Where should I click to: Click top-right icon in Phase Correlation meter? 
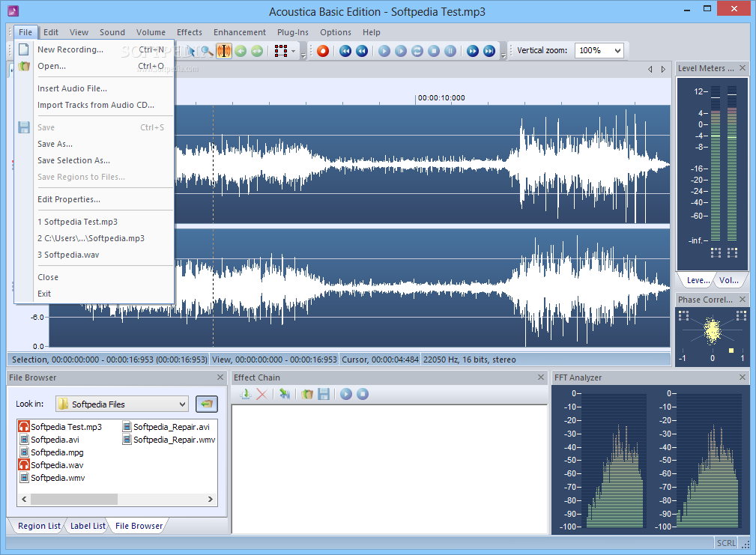click(x=741, y=315)
